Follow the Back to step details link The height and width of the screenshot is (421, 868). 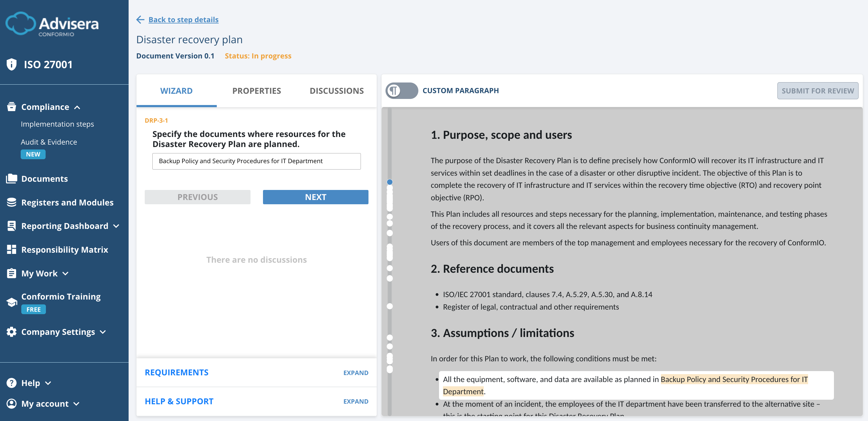[x=183, y=19]
